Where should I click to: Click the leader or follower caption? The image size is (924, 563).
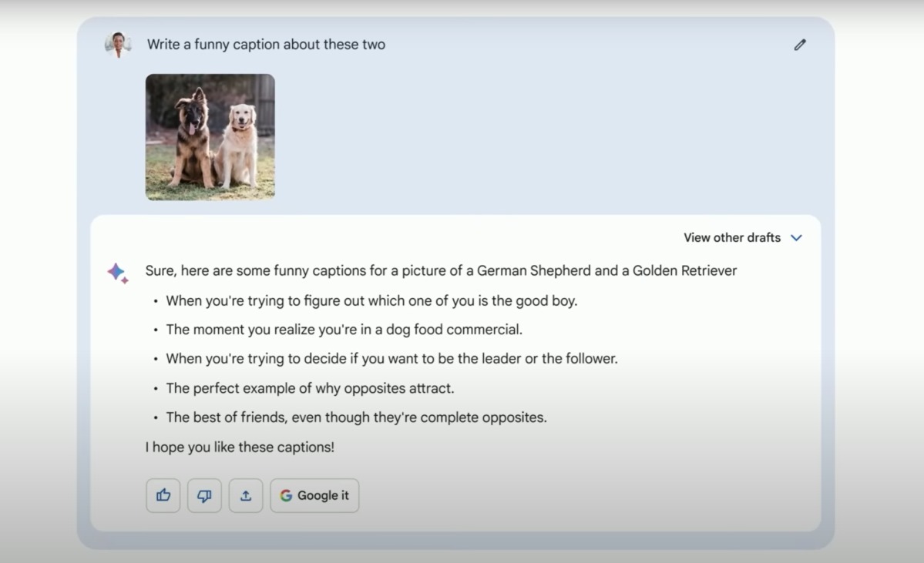coord(392,359)
